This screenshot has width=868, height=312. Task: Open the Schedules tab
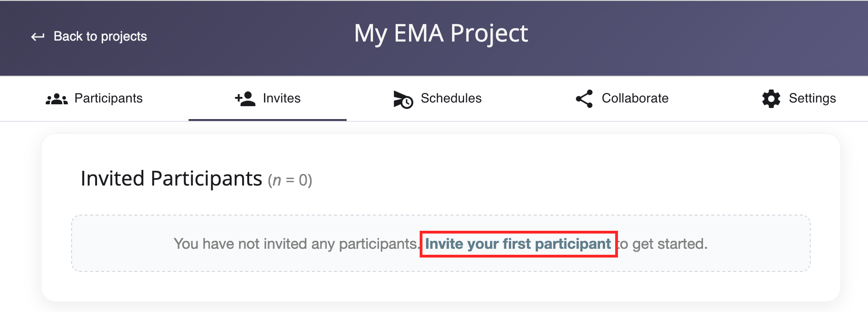point(450,98)
